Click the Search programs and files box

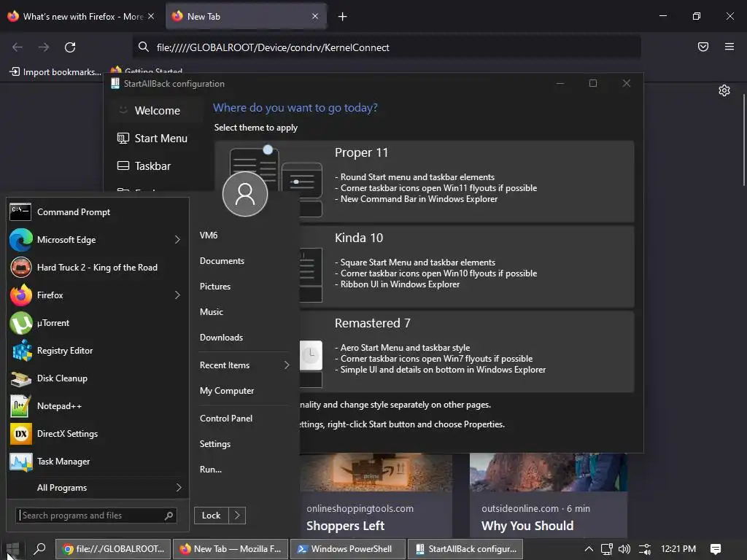[96, 516]
